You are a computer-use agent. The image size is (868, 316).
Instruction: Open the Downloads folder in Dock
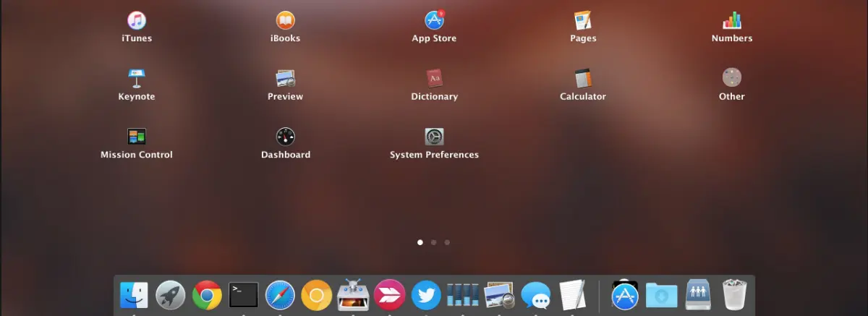[662, 295]
